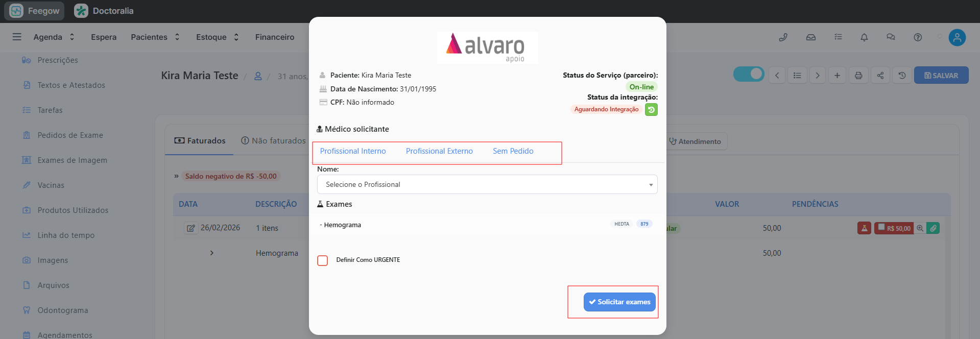The width and height of the screenshot is (980, 339).
Task: Click the Doctoralia logo
Action: (x=104, y=11)
